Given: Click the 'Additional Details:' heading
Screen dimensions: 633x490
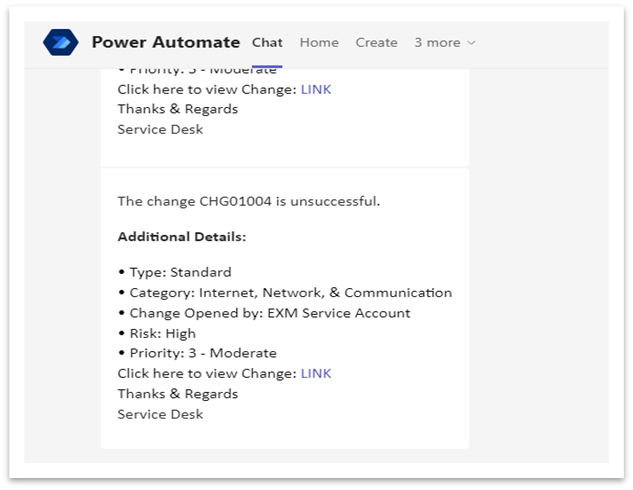Looking at the screenshot, I should point(182,237).
